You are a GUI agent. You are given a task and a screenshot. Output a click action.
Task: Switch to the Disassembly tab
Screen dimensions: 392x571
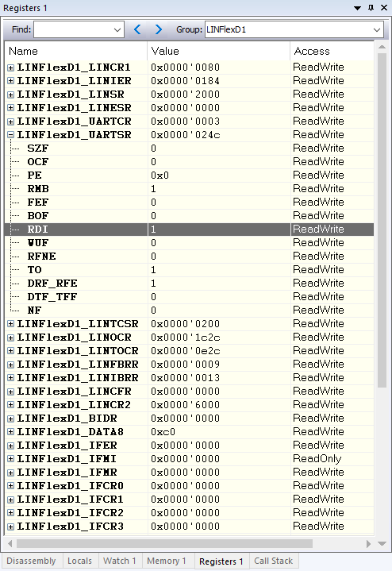(x=31, y=561)
